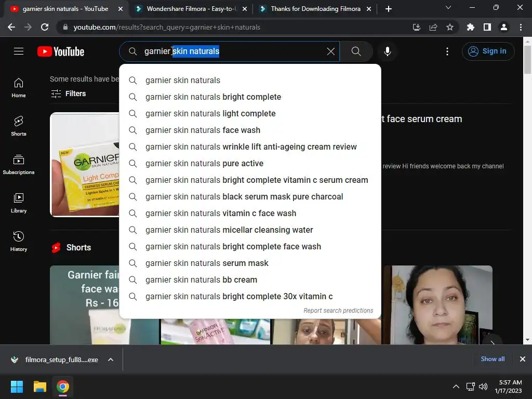Show hidden system tray icons chevron
Viewport: 532px width, 399px height.
pyautogui.click(x=456, y=387)
